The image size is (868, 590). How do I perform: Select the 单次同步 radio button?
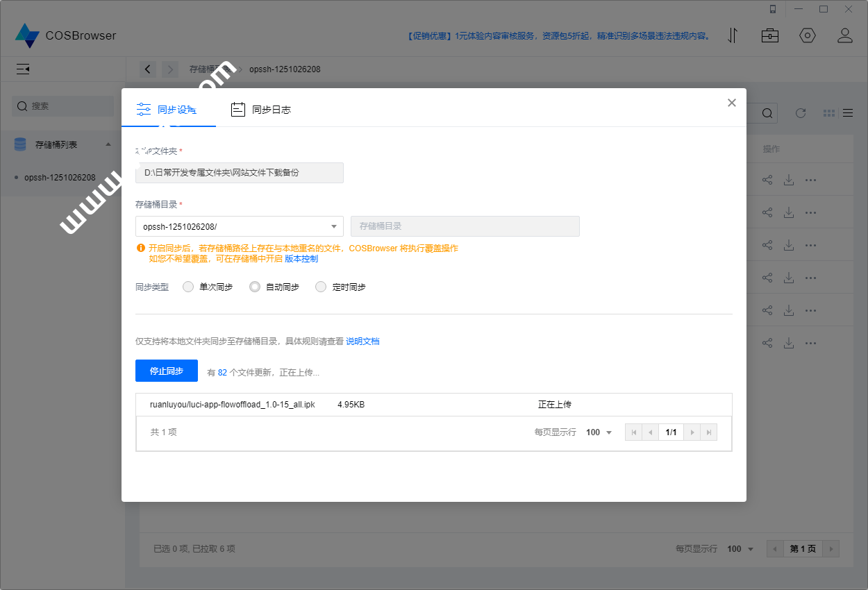tap(187, 286)
